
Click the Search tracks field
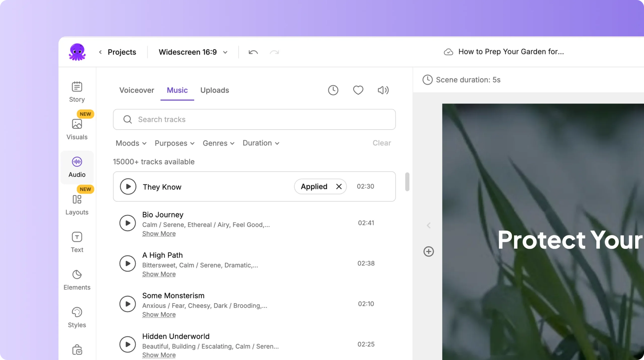(254, 119)
